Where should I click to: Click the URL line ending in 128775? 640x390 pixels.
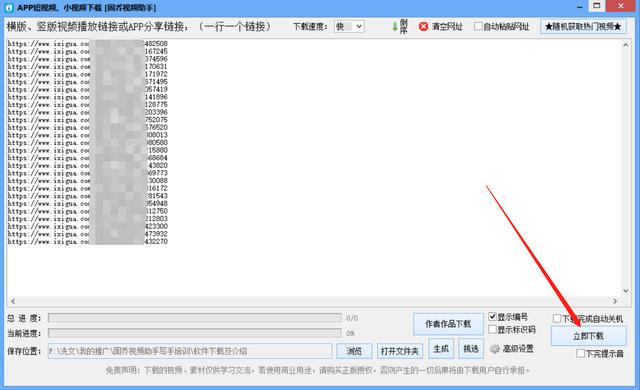[87, 104]
